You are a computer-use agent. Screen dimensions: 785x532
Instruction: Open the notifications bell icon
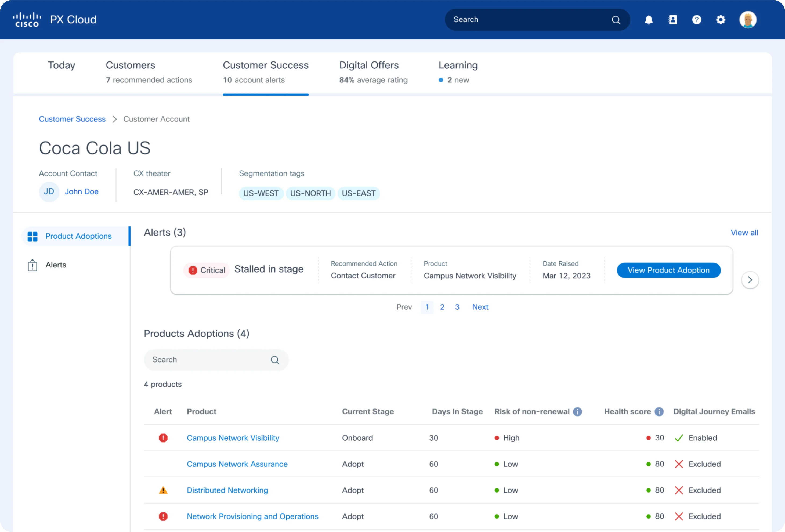(649, 20)
